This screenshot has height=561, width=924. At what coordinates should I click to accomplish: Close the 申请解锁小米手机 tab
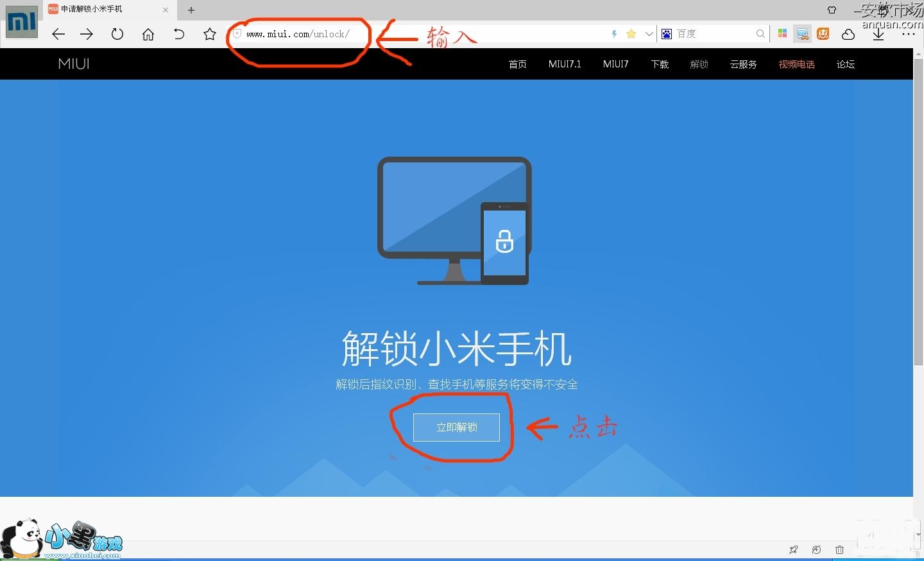point(166,10)
